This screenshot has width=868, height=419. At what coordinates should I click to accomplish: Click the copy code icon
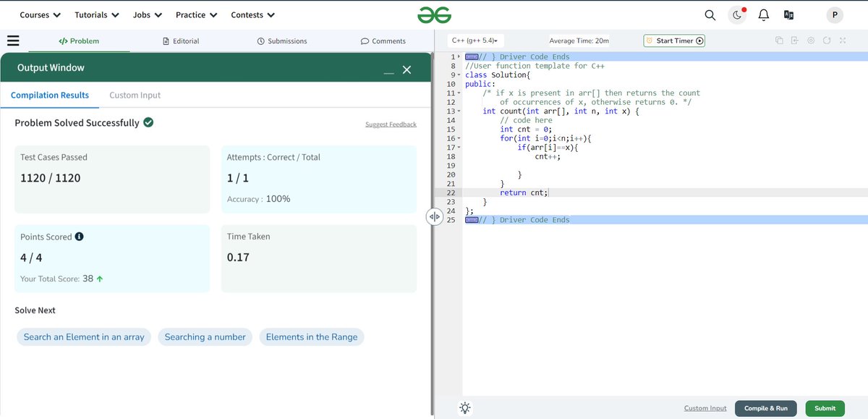click(779, 41)
